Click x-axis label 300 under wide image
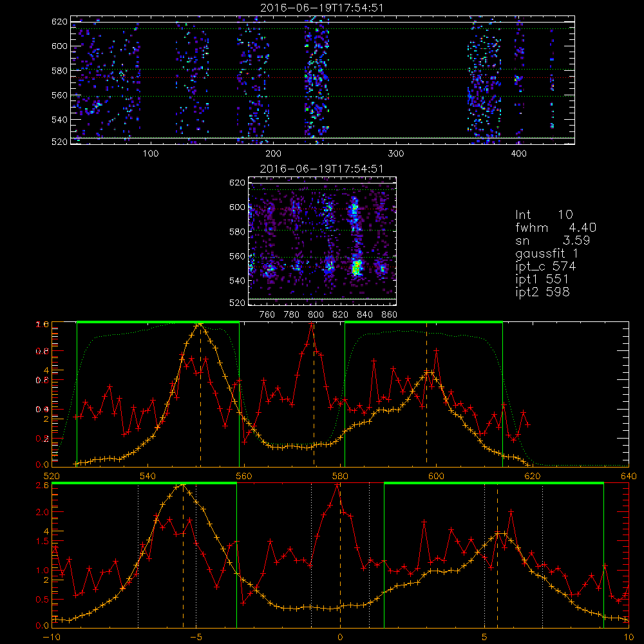644x644 pixels. coord(396,154)
